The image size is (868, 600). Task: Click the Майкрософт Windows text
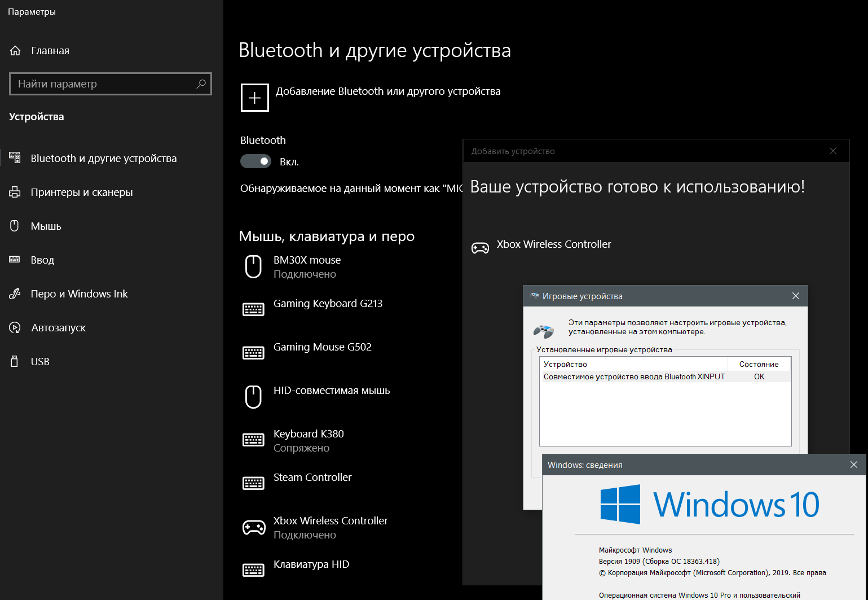coord(636,550)
